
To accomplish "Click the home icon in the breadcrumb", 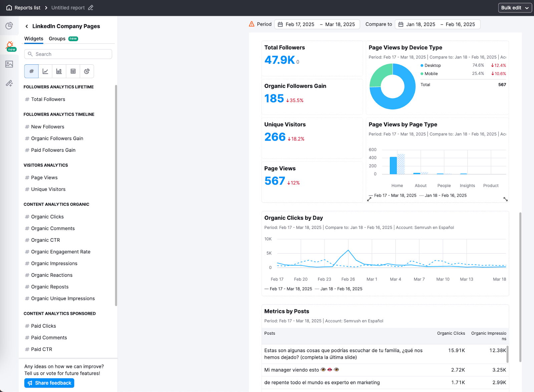I will point(9,7).
